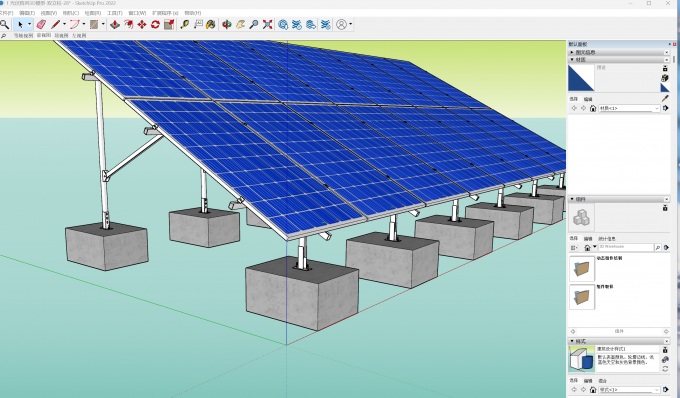Open materials collection combo box
Screen dimensions: 680x398
(x=629, y=108)
